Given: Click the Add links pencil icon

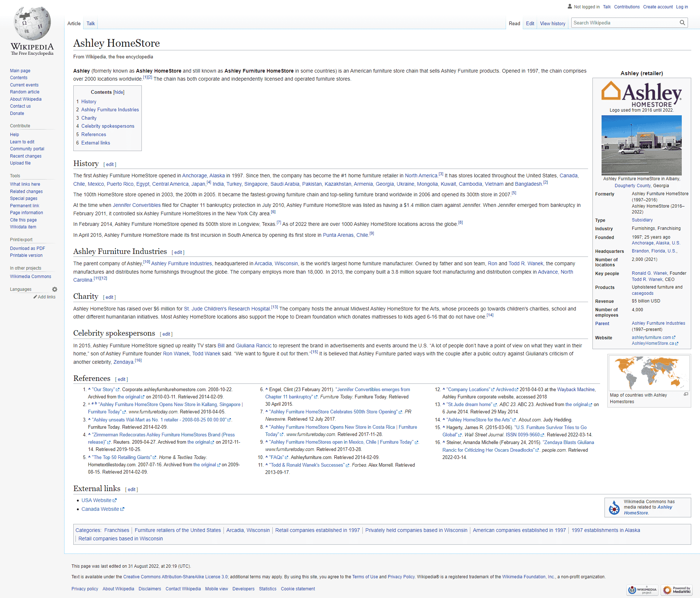Looking at the screenshot, I should pyautogui.click(x=35, y=297).
